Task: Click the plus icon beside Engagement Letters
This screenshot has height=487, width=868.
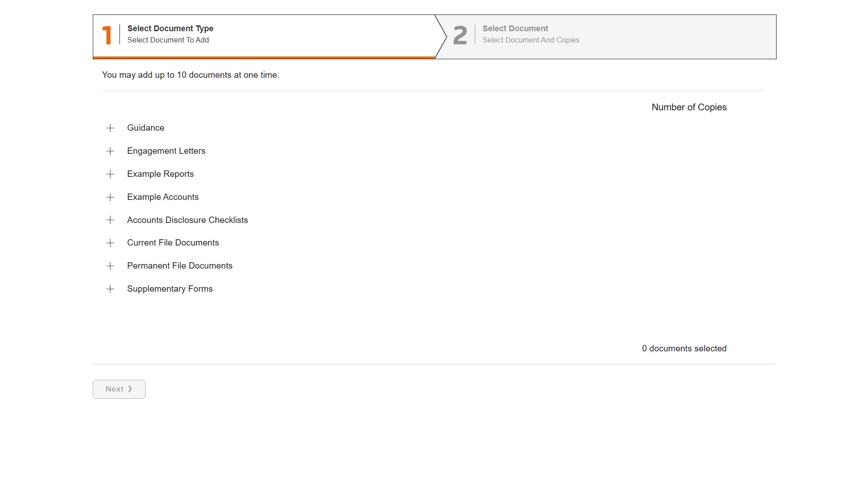Action: (x=110, y=151)
